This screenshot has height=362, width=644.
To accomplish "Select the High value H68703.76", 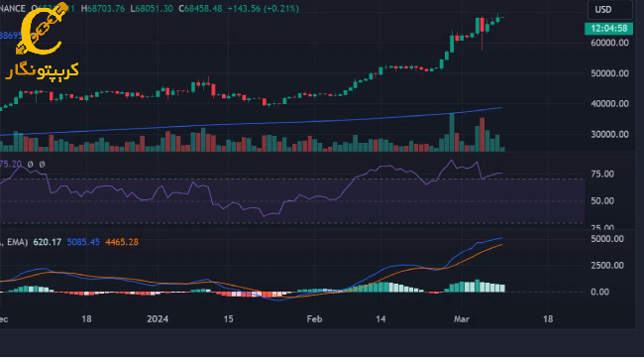I will coord(103,9).
